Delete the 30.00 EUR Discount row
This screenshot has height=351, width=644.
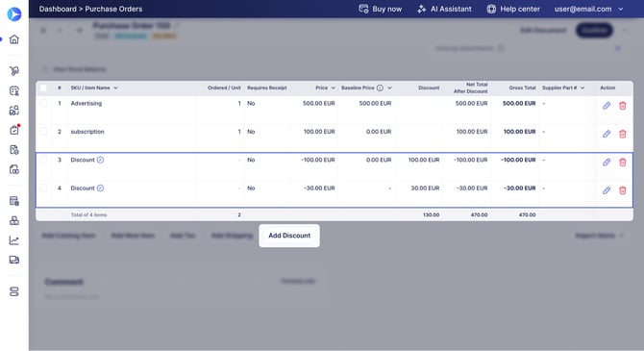[623, 190]
